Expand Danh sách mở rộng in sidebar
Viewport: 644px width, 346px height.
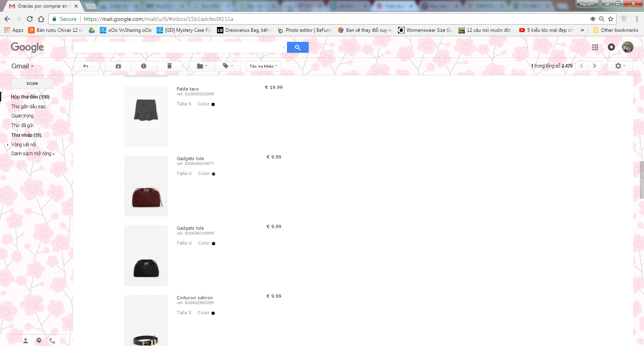pos(33,154)
